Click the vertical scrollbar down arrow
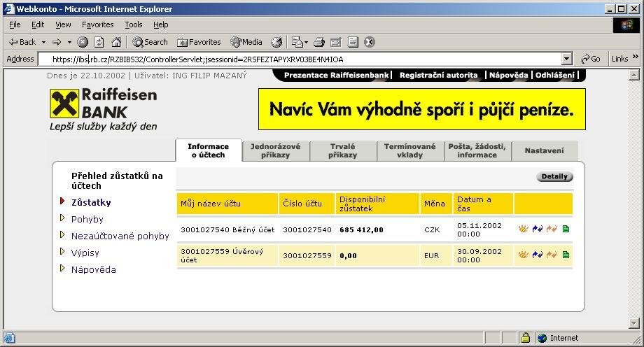644x347 pixels. [633, 323]
